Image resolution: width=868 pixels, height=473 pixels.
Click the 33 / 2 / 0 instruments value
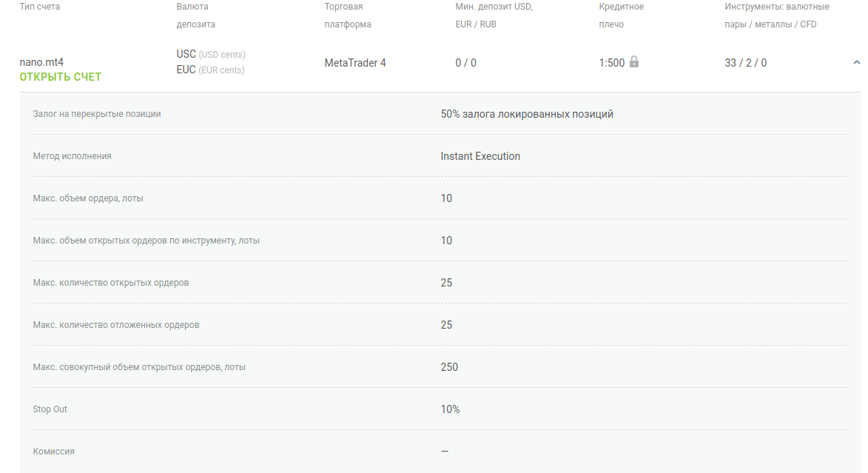click(745, 63)
